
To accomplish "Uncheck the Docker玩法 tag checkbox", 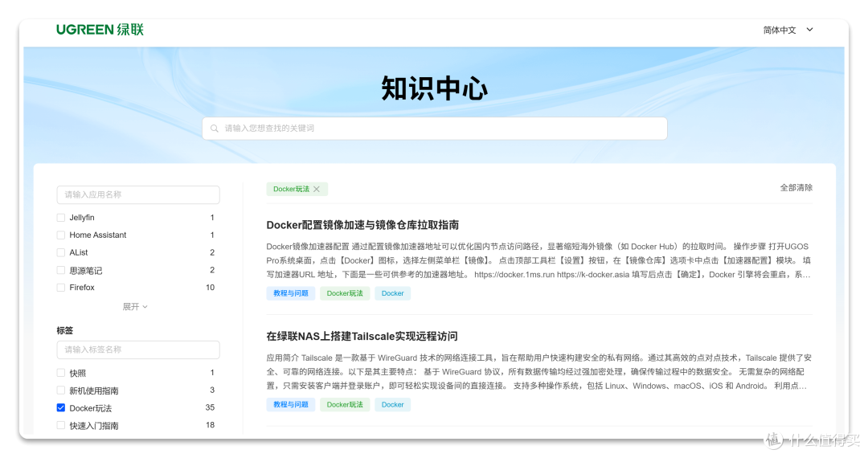I will pos(61,407).
